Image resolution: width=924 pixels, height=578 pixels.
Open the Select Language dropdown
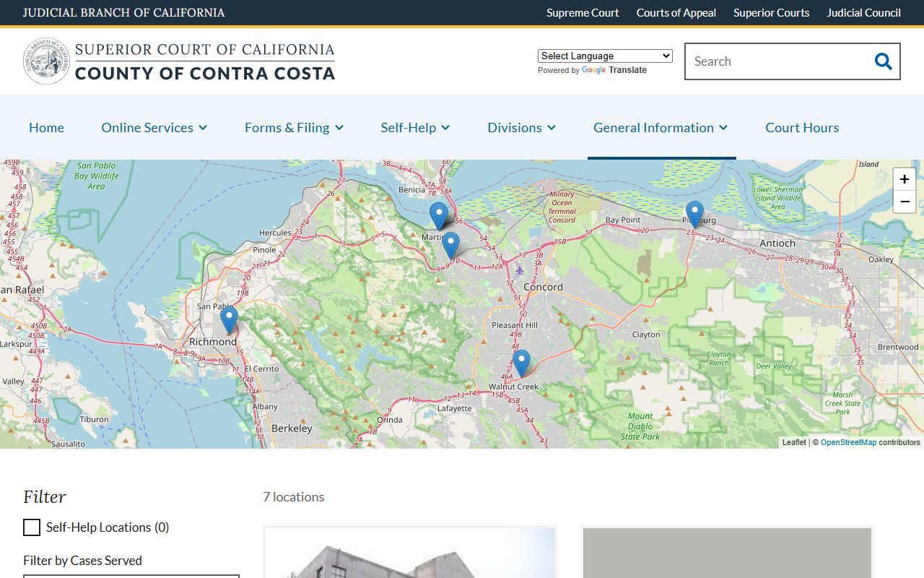(x=605, y=56)
